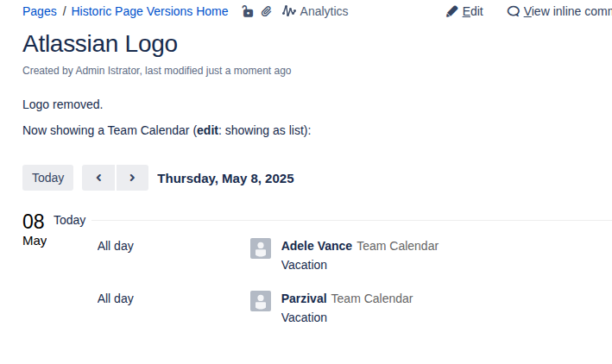Navigate to Historic Page Versions Home
This screenshot has height=364, width=612.
(149, 11)
